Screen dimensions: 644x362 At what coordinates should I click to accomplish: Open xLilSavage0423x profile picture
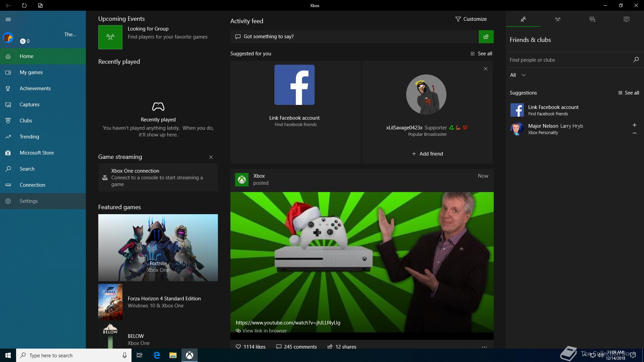(426, 95)
